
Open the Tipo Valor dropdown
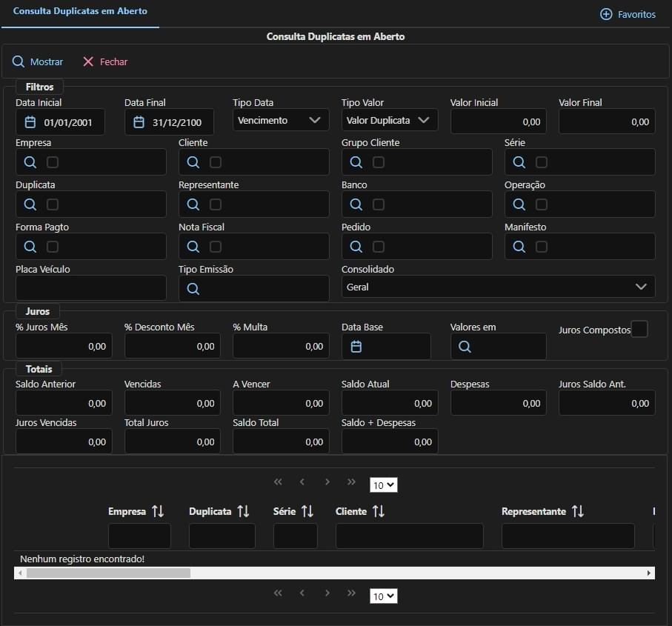click(x=389, y=120)
